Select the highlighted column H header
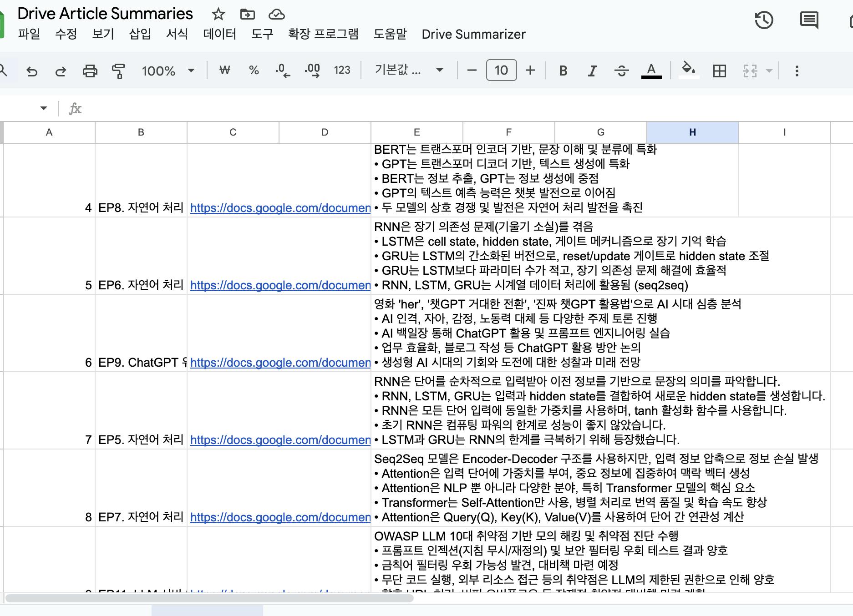 pos(692,132)
